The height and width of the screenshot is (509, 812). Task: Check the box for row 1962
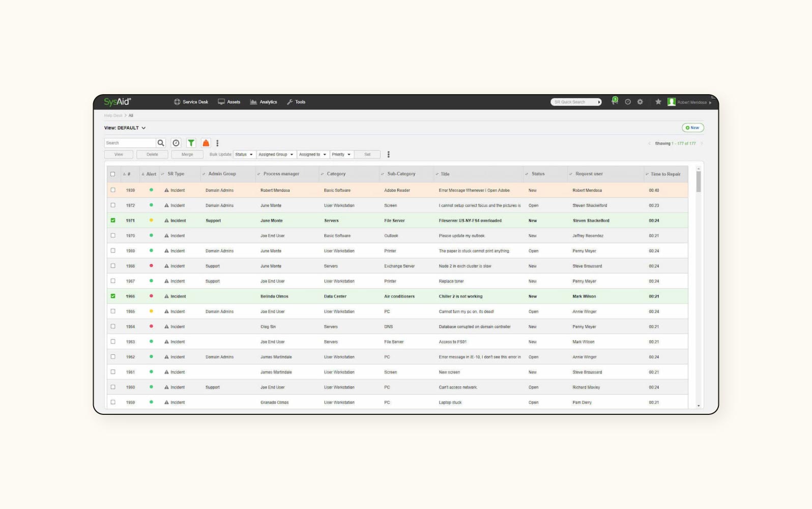click(113, 357)
